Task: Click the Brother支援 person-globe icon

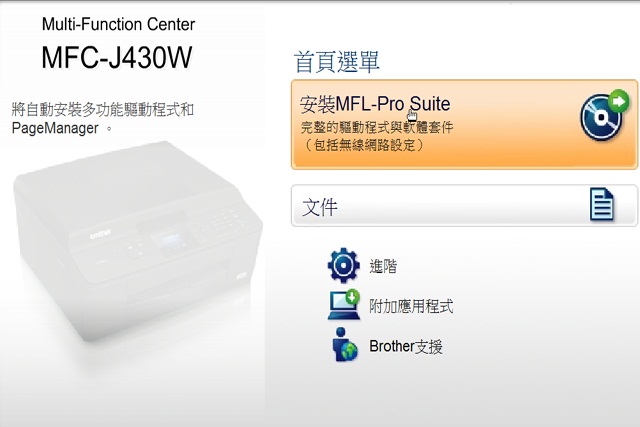Action: [x=344, y=345]
